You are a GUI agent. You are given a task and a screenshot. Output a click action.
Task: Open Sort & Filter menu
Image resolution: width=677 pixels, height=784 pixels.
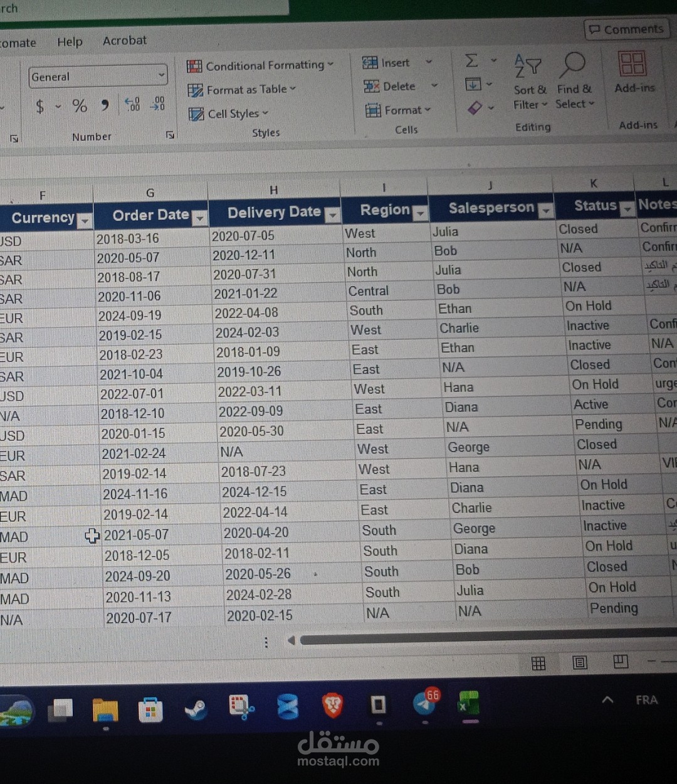(x=530, y=82)
